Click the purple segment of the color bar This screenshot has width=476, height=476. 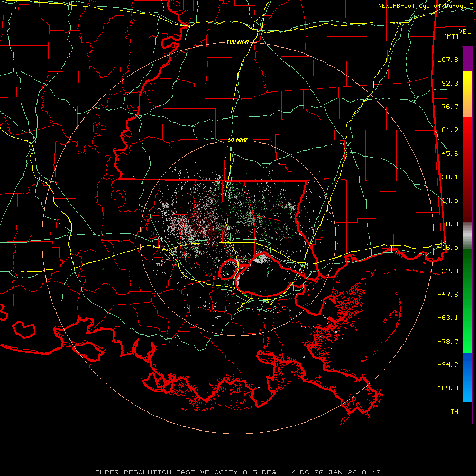click(467, 59)
